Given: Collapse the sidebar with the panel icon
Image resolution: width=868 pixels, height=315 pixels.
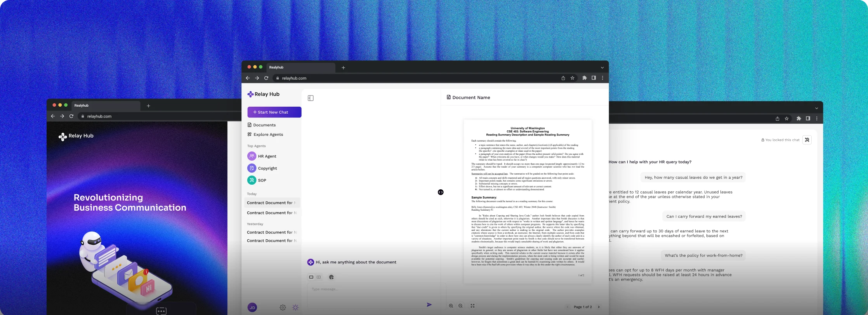Looking at the screenshot, I should point(311,98).
